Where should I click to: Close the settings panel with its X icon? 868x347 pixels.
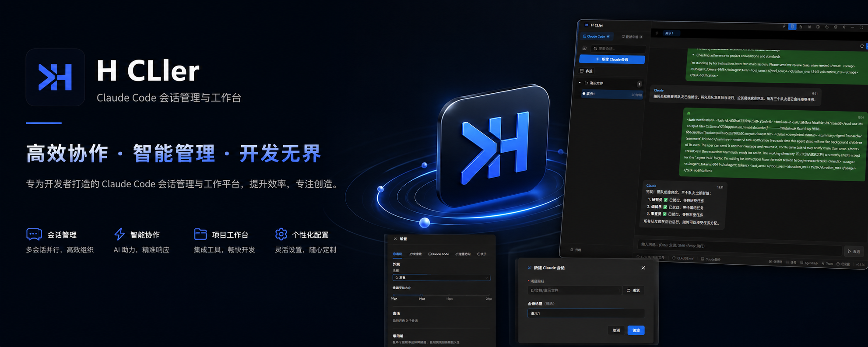tap(395, 239)
